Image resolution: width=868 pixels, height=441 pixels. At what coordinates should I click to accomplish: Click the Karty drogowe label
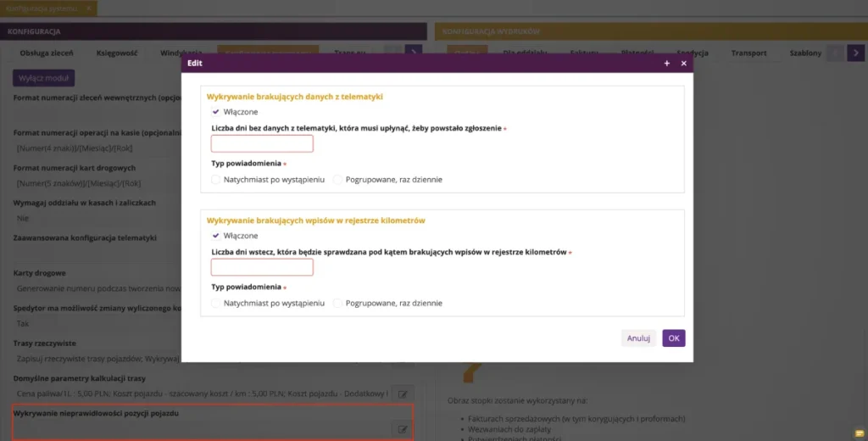click(x=39, y=273)
